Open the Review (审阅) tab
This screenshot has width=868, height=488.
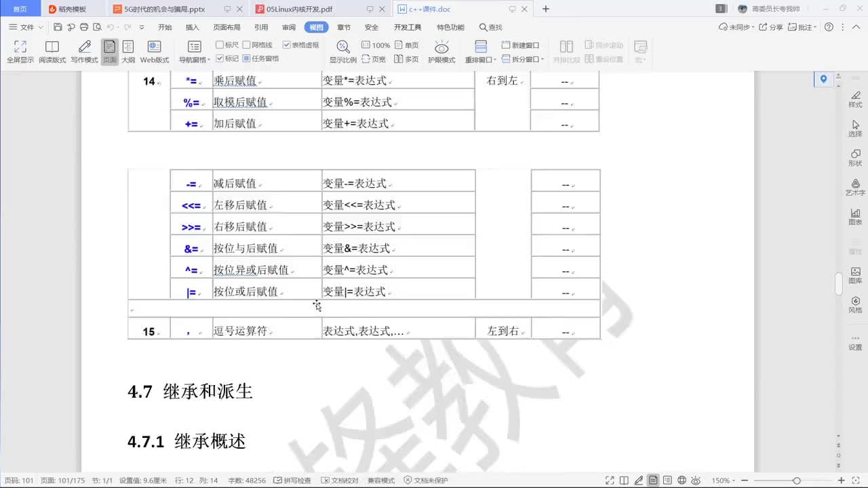[289, 27]
